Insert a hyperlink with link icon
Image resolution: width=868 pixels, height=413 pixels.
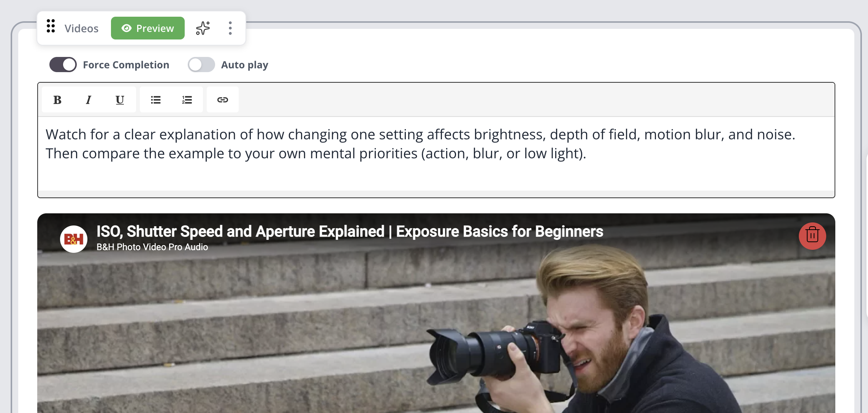click(x=223, y=100)
